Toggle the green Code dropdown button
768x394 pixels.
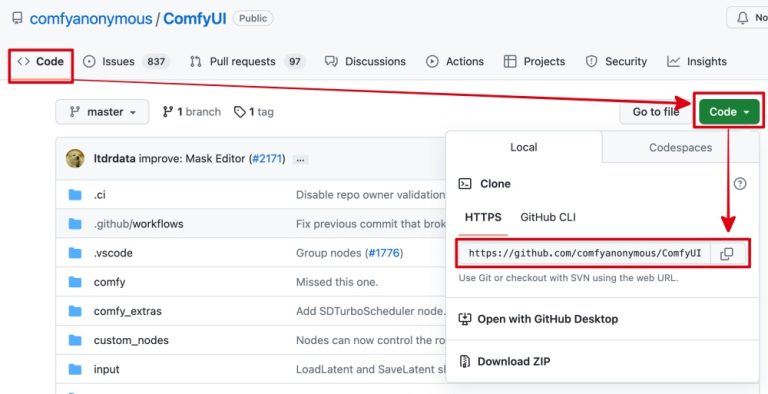coord(729,112)
